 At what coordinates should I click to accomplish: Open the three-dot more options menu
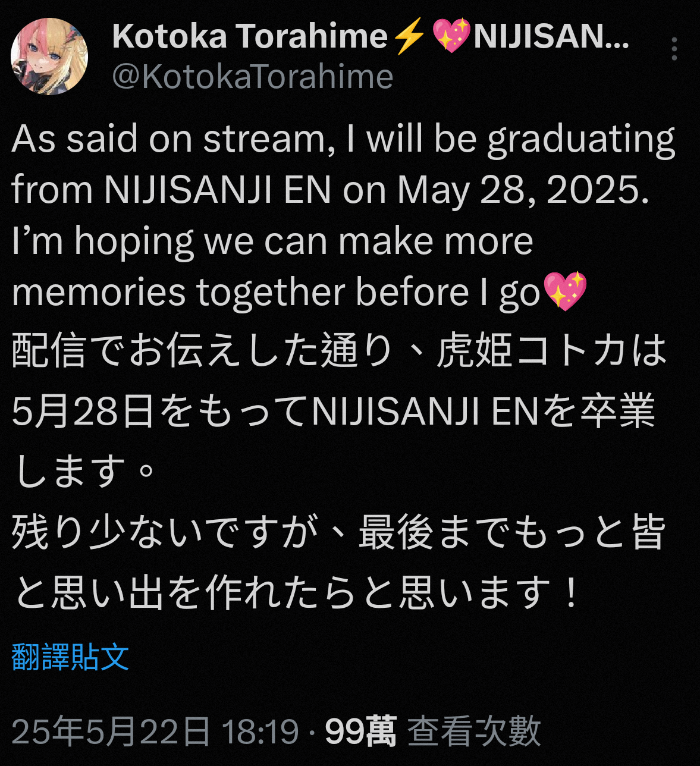pos(674,49)
